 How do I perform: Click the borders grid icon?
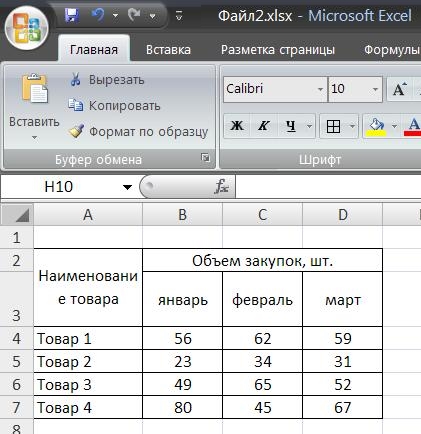tap(333, 126)
